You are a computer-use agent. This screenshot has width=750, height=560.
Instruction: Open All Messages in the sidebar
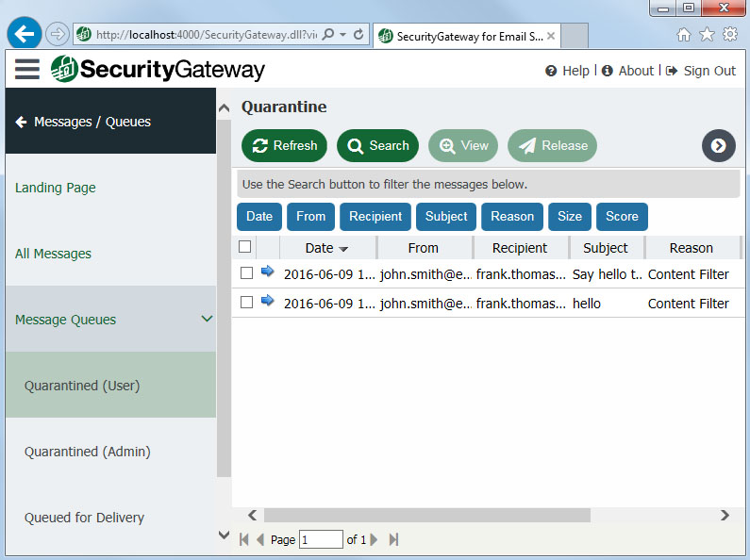pyautogui.click(x=53, y=254)
